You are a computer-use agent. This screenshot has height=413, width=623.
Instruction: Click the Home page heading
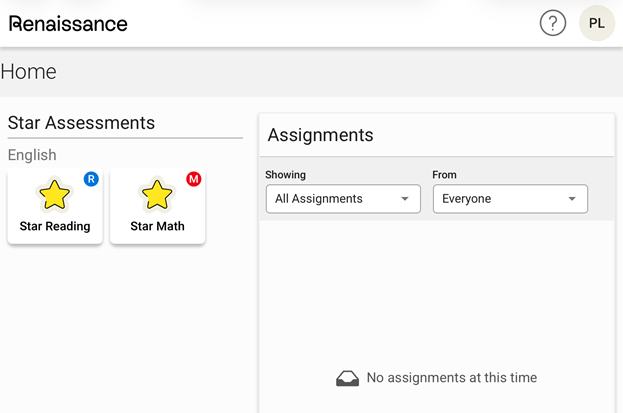[x=29, y=72]
